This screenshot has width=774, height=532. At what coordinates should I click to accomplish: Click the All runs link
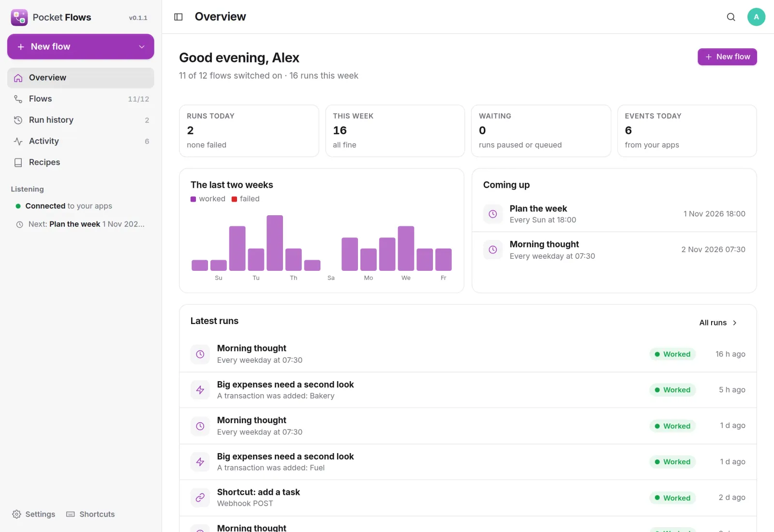pos(718,323)
